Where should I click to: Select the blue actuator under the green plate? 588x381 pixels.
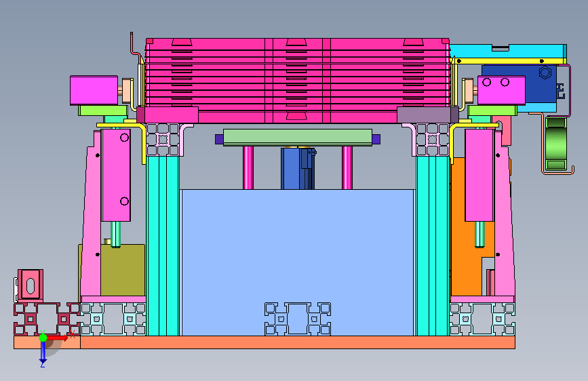tap(297, 169)
